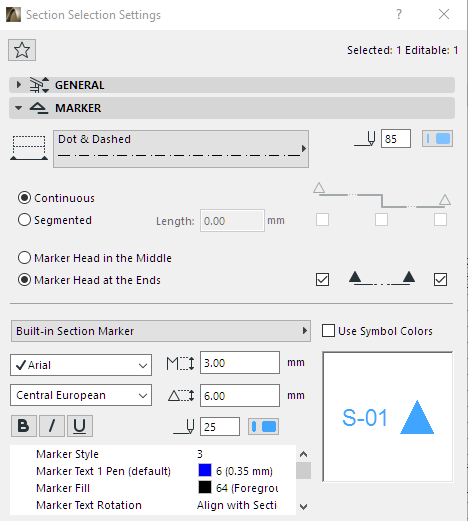Select Marker Text 1 Pen parameter row
The width and height of the screenshot is (468, 521).
point(153,471)
